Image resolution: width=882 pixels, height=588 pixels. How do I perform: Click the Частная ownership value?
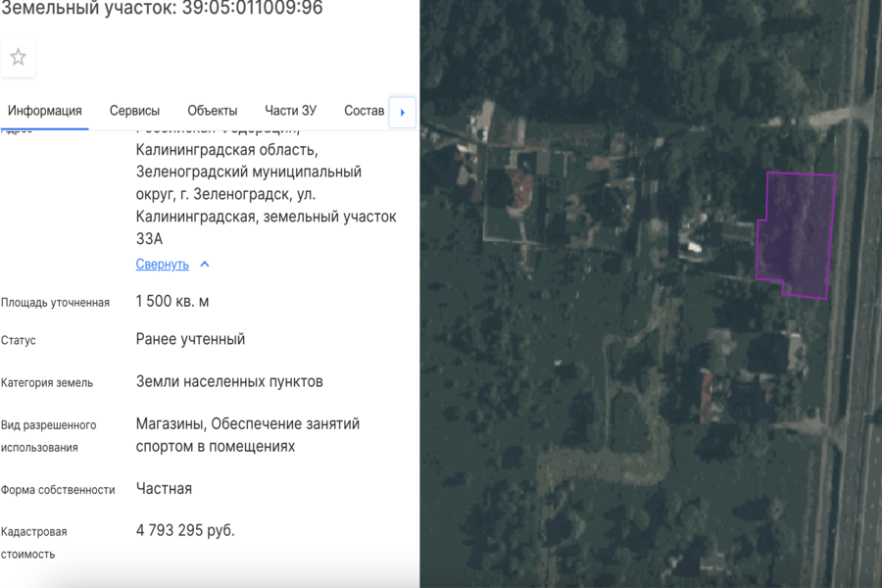(164, 489)
